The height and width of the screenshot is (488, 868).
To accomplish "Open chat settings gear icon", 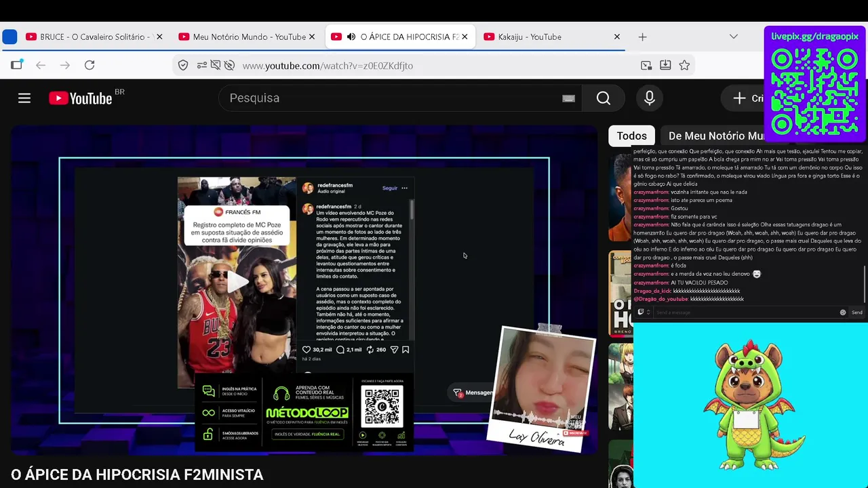I will click(x=843, y=312).
